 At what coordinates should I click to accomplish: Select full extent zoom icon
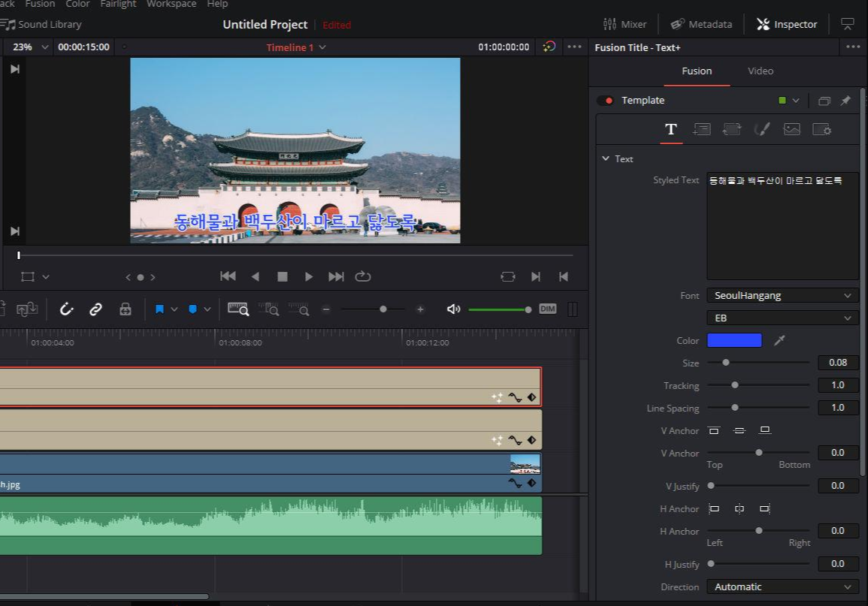coord(238,309)
